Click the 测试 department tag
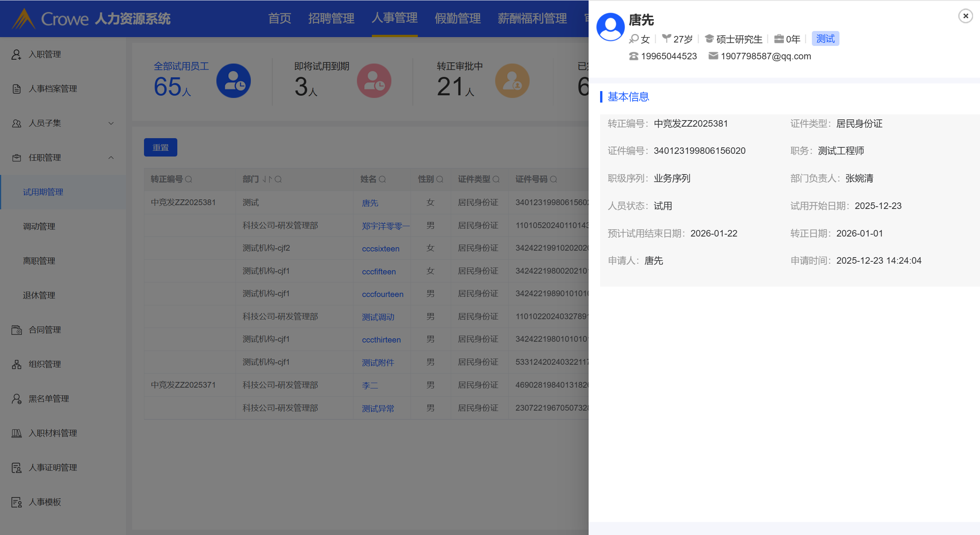Screen dimensions: 980x535 click(825, 39)
